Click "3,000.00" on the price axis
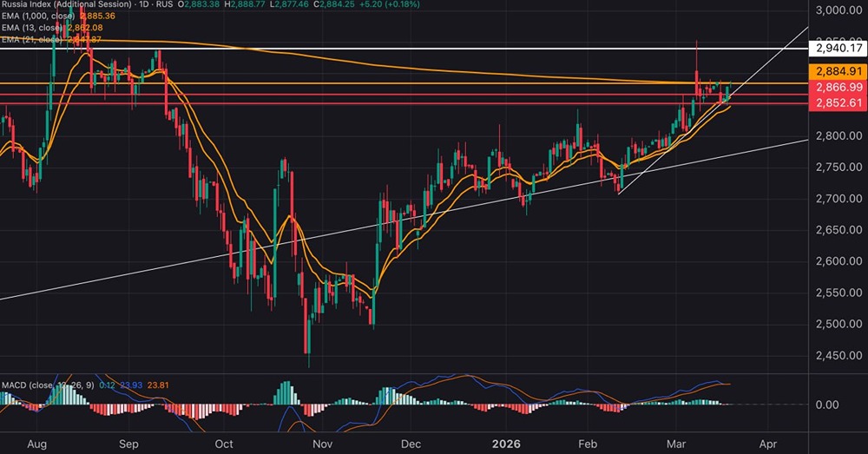The image size is (868, 454). pyautogui.click(x=839, y=10)
